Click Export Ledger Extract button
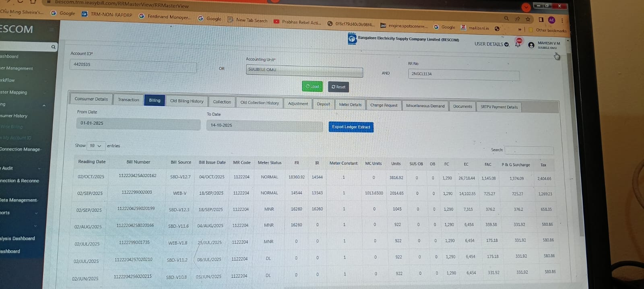 351,127
